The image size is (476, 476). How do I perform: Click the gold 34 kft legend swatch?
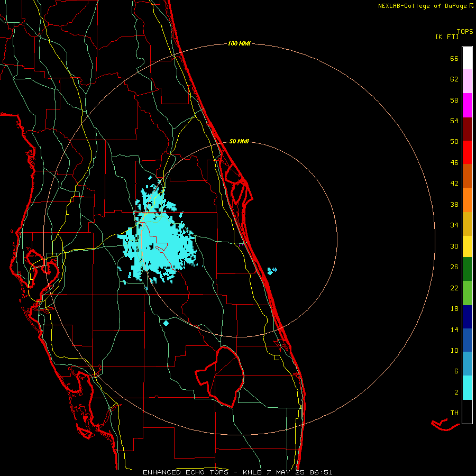467,224
